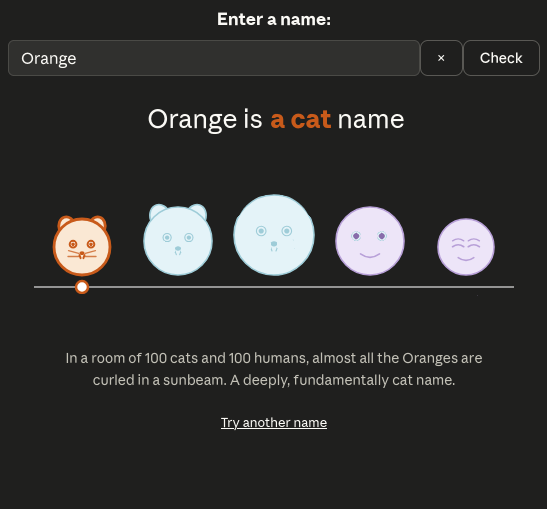Viewport: 547px width, 509px height.
Task: Open the Try another name link
Action: click(x=274, y=422)
